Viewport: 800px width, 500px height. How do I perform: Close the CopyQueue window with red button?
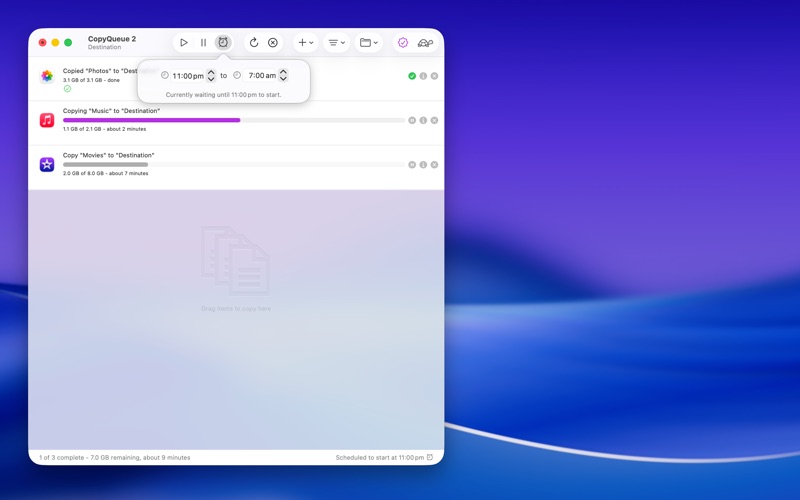[x=43, y=42]
